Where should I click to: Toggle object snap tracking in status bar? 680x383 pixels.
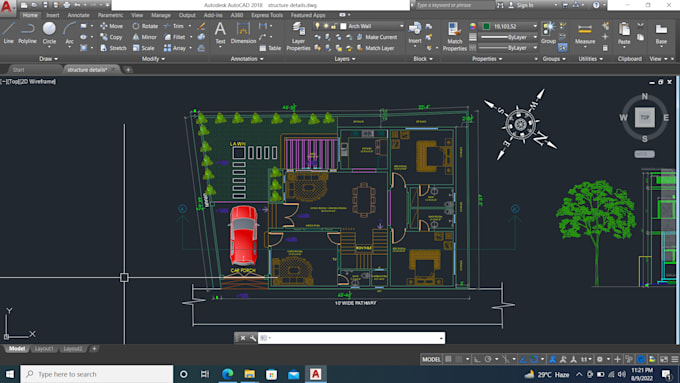tap(523, 359)
